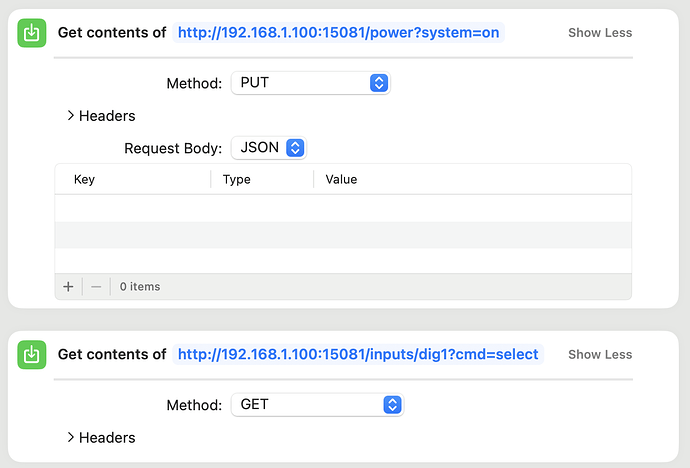690x468 pixels.
Task: Select the first empty row in the JSON table
Action: 343,208
